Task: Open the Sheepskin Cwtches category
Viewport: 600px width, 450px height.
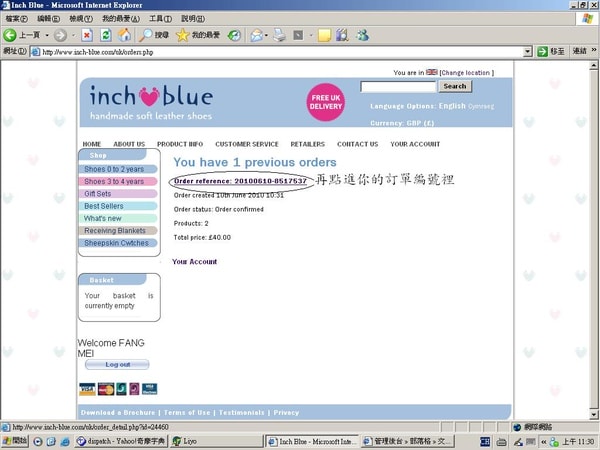Action: click(x=118, y=243)
